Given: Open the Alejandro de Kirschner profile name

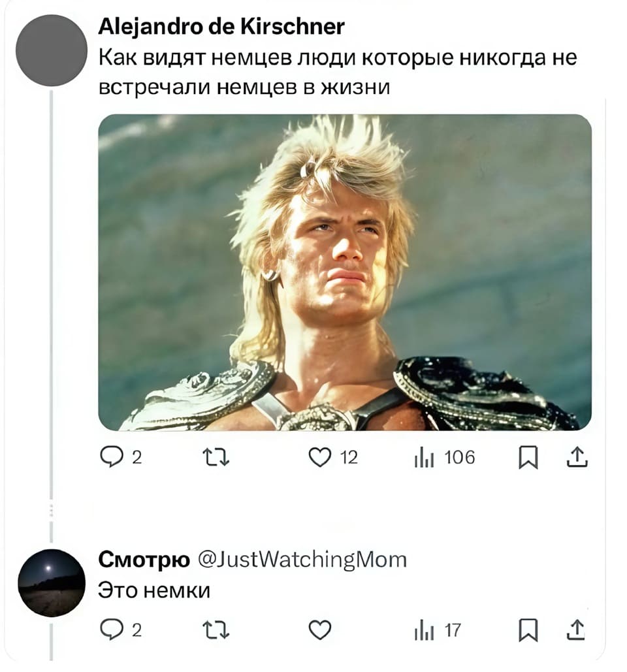Looking at the screenshot, I should click(x=221, y=27).
